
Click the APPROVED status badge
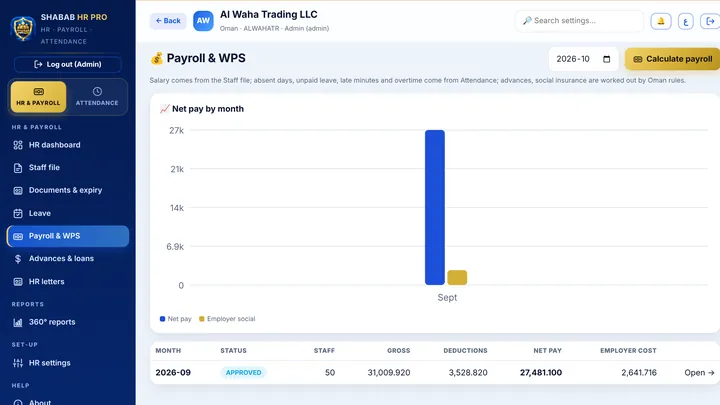coord(243,372)
